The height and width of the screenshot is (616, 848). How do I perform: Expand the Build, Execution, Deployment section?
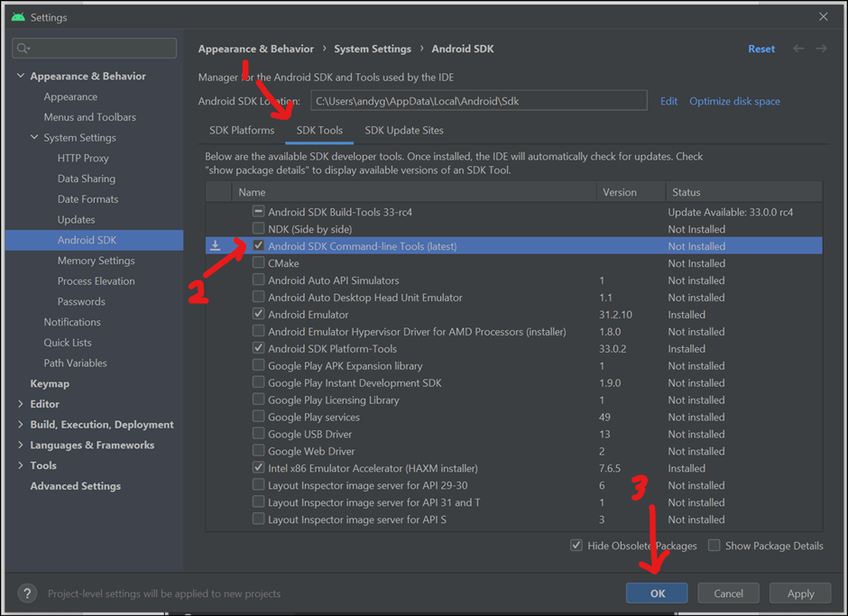pyautogui.click(x=21, y=425)
